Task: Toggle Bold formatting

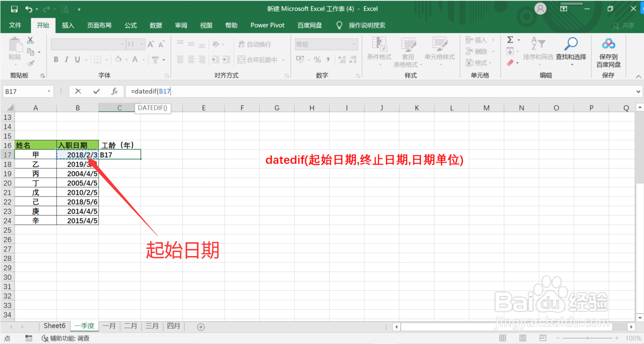Action: (56, 59)
